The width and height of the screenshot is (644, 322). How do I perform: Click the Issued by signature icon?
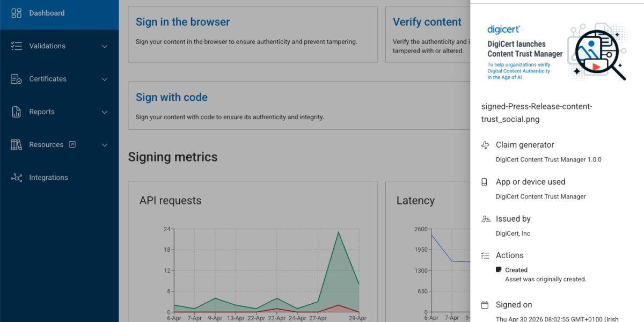[x=485, y=219]
